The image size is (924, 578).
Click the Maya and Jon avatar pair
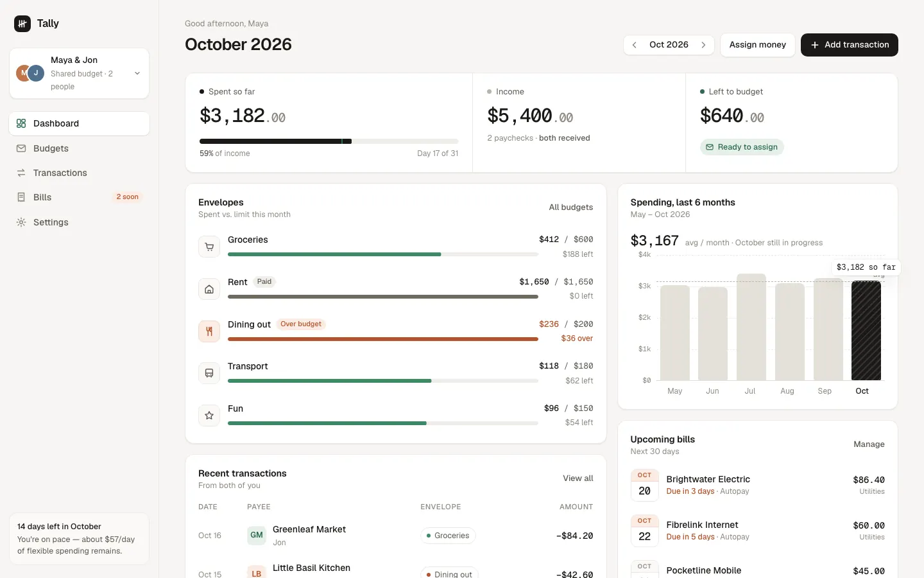pos(30,73)
